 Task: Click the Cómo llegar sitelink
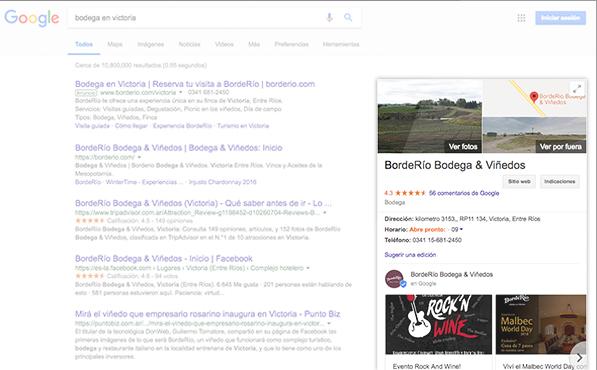pos(131,126)
